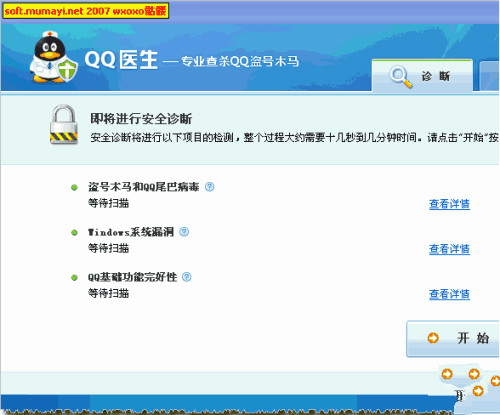Click the QQ penguin doctor logo
Image resolution: width=500 pixels, height=415 pixels.
53,57
